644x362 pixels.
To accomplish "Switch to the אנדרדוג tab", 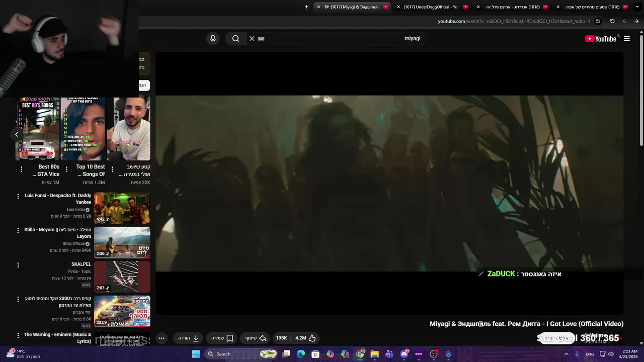I will (513, 7).
